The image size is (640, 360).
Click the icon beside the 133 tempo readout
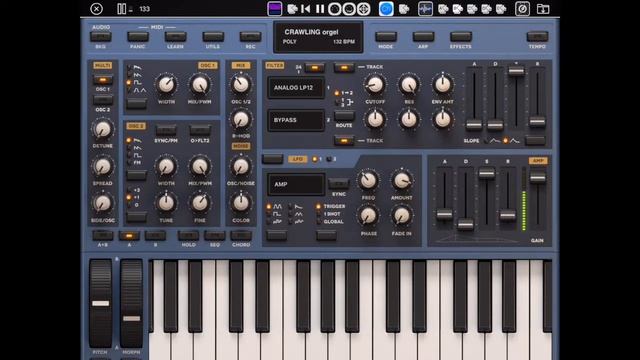click(x=122, y=9)
